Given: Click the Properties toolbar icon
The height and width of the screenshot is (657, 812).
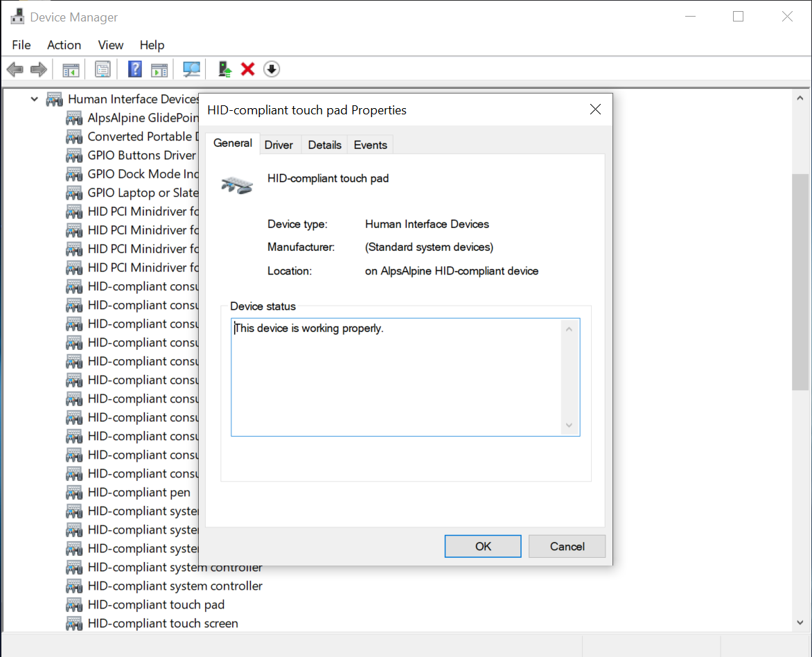Looking at the screenshot, I should click(x=103, y=69).
